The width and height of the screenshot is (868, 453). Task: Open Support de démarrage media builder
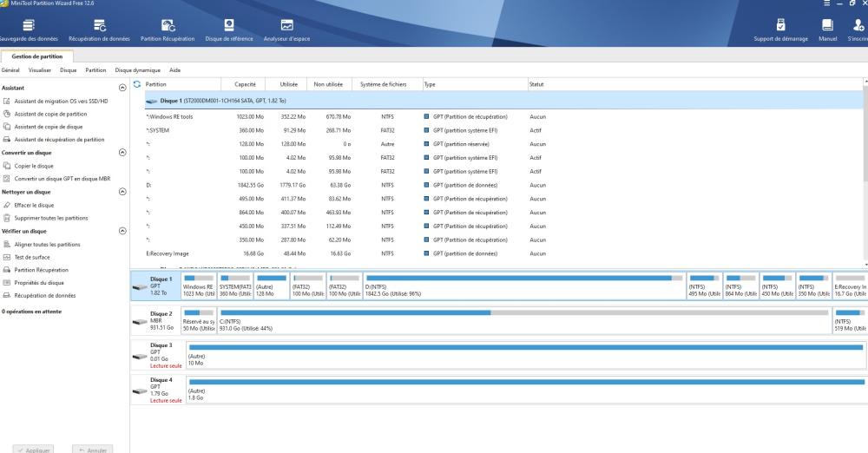click(781, 28)
